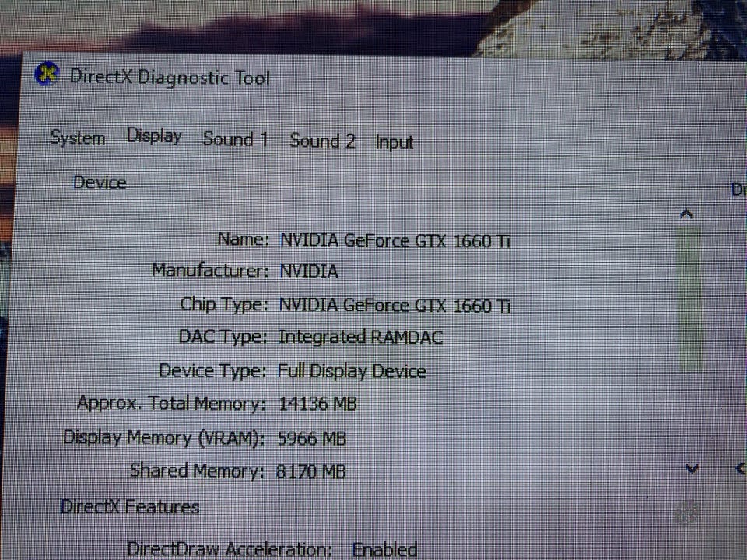
Task: Click the DirectDraw Acceleration label
Action: coord(230,549)
